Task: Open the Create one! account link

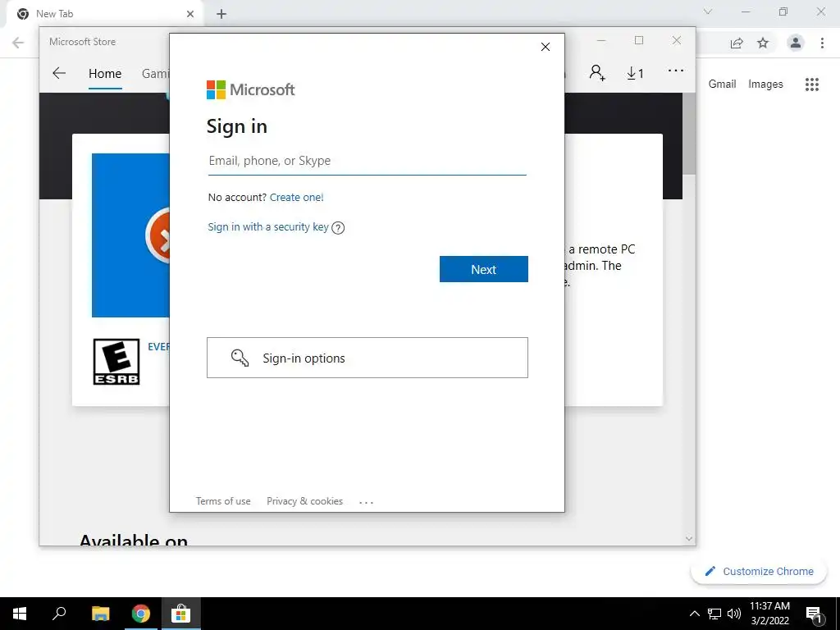Action: [296, 197]
